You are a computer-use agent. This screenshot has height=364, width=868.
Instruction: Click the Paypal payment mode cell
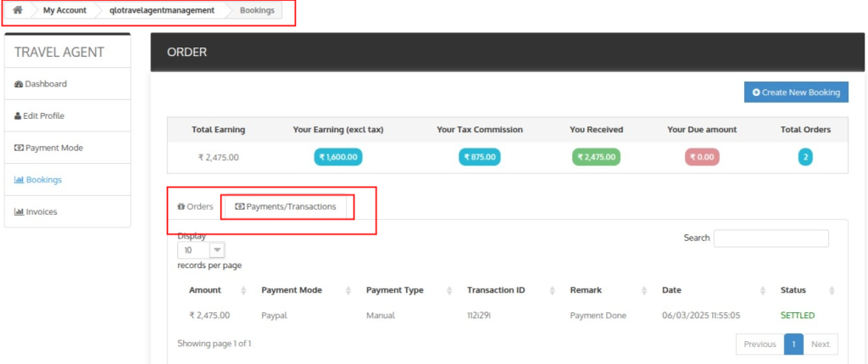pos(274,316)
